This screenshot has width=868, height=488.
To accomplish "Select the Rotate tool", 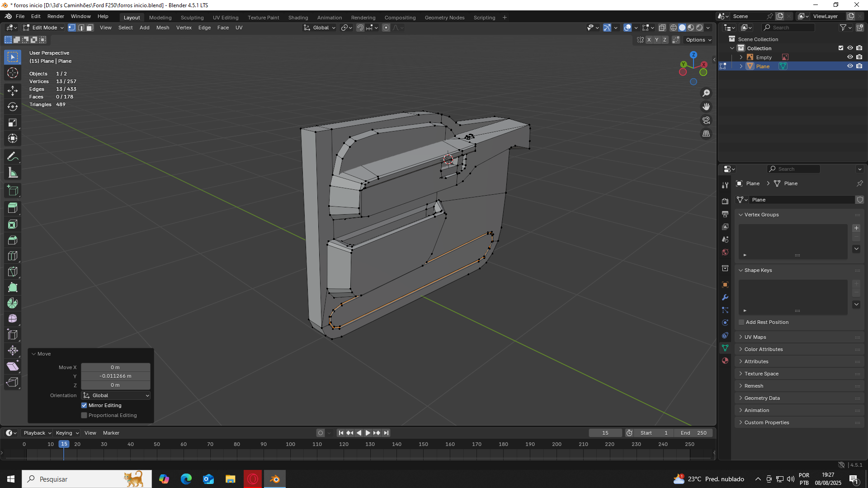I will [13, 107].
